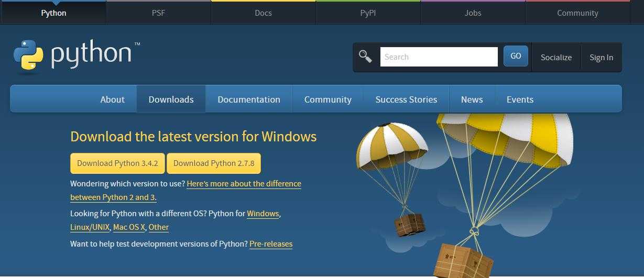Viewport: 644px width, 278px height.
Task: Click into the Search input field
Action: tap(439, 57)
